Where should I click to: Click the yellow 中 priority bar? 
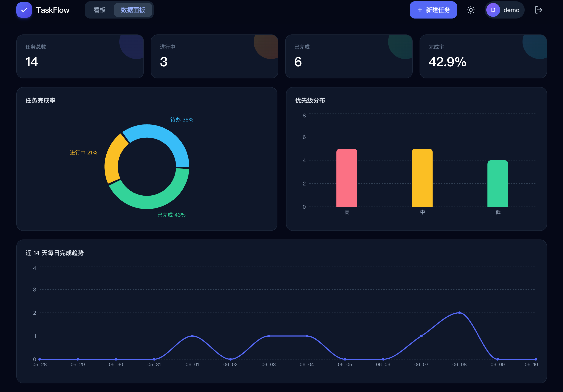click(422, 178)
